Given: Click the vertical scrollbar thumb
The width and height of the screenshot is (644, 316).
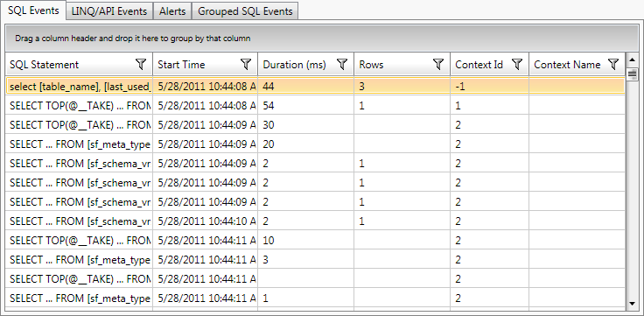Looking at the screenshot, I should (632, 74).
